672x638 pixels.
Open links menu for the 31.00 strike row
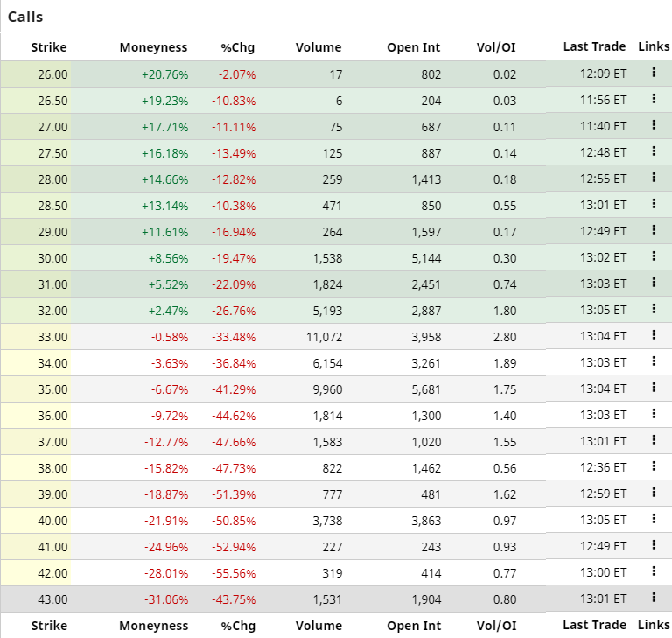click(x=654, y=282)
